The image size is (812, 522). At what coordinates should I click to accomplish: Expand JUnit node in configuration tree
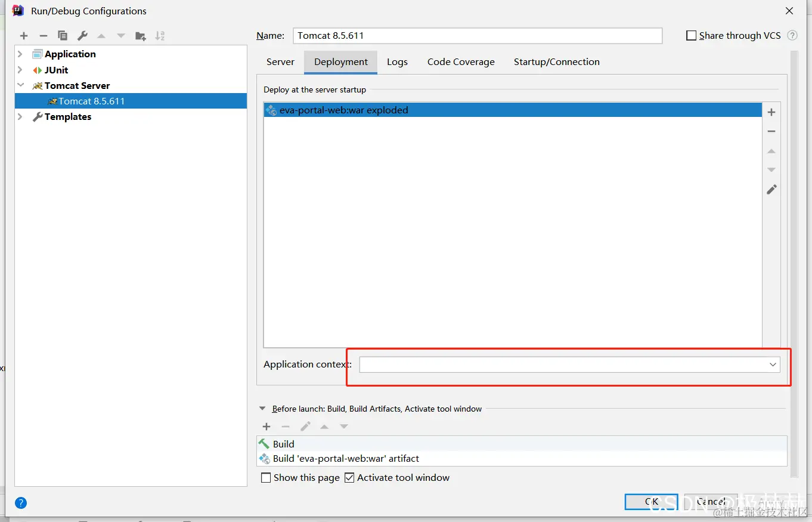(20, 70)
